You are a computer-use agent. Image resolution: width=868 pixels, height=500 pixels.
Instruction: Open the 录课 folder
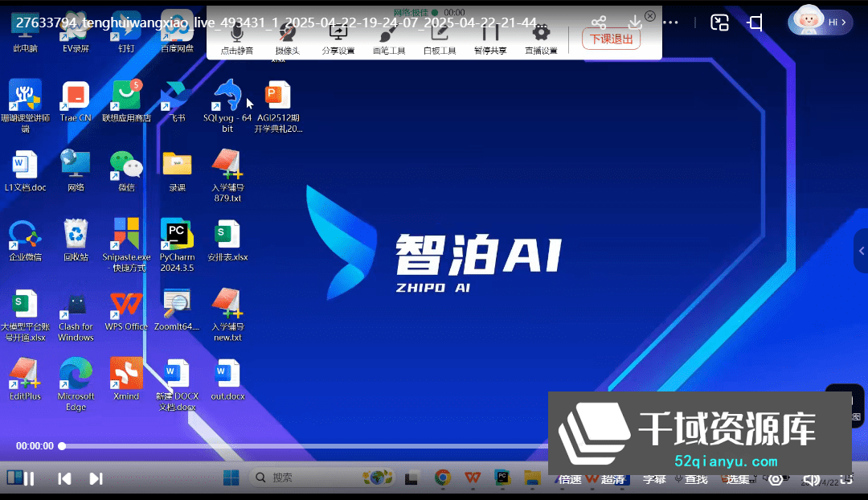[177, 172]
